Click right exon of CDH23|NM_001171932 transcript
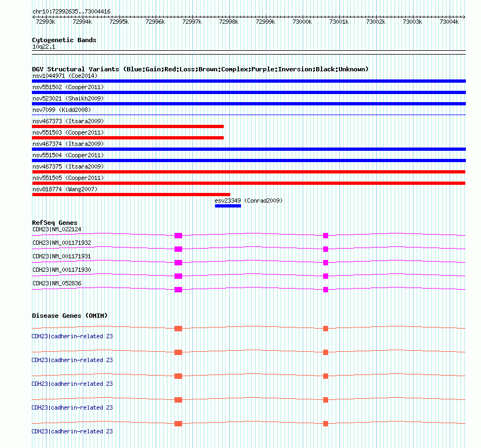481x448 pixels. (326, 249)
